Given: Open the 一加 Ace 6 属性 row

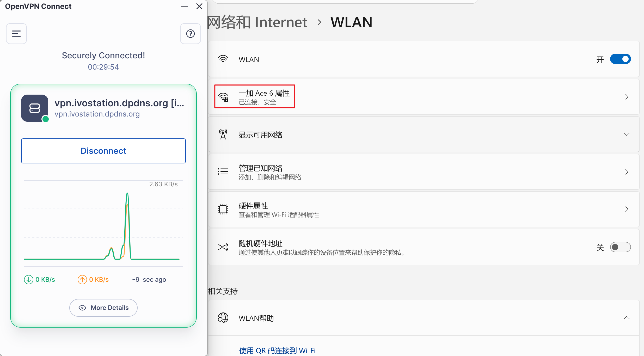Looking at the screenshot, I should 424,97.
